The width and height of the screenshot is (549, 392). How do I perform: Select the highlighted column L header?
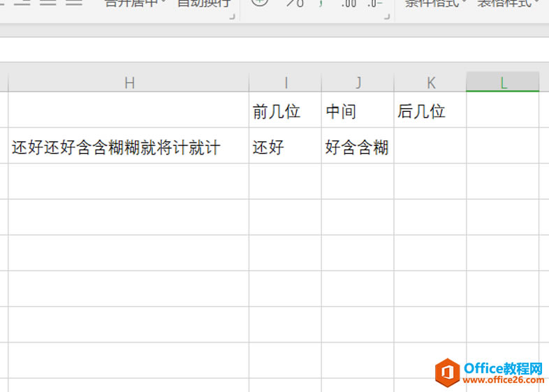[502, 82]
